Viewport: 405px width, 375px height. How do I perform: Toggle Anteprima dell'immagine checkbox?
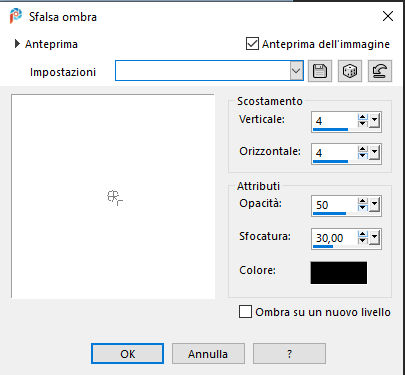point(252,44)
